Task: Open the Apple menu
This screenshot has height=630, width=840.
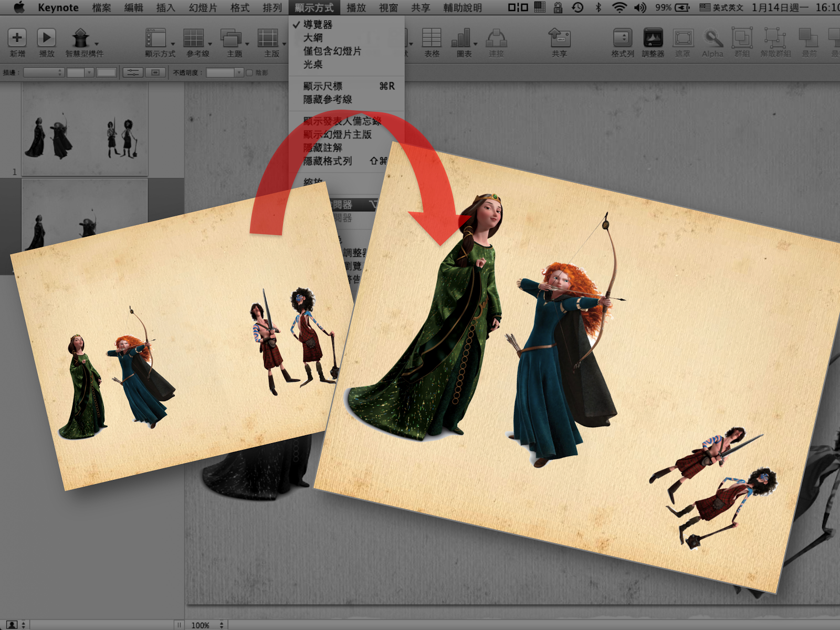Action: (19, 7)
